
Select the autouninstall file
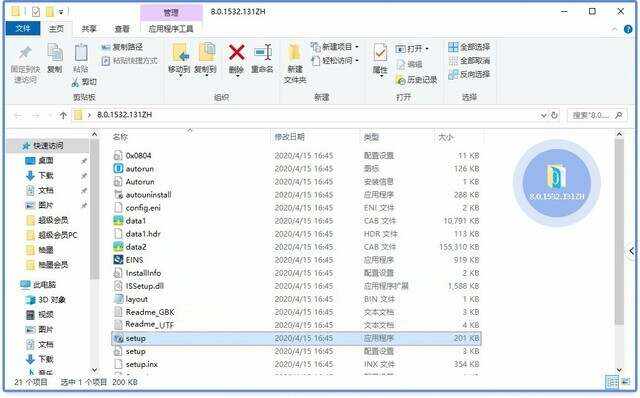149,195
